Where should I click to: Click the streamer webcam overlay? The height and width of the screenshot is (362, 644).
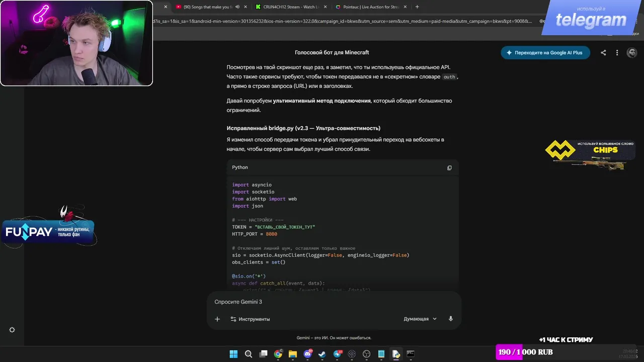coord(76,43)
